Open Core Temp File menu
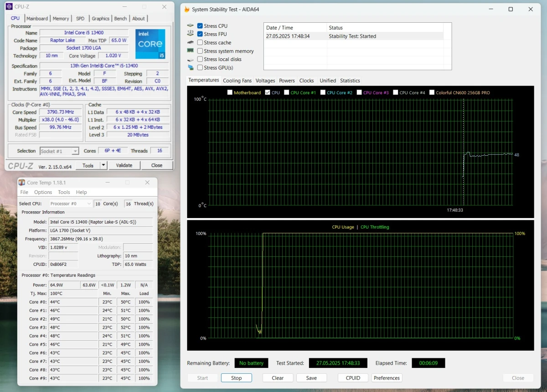547x392 pixels. point(24,192)
